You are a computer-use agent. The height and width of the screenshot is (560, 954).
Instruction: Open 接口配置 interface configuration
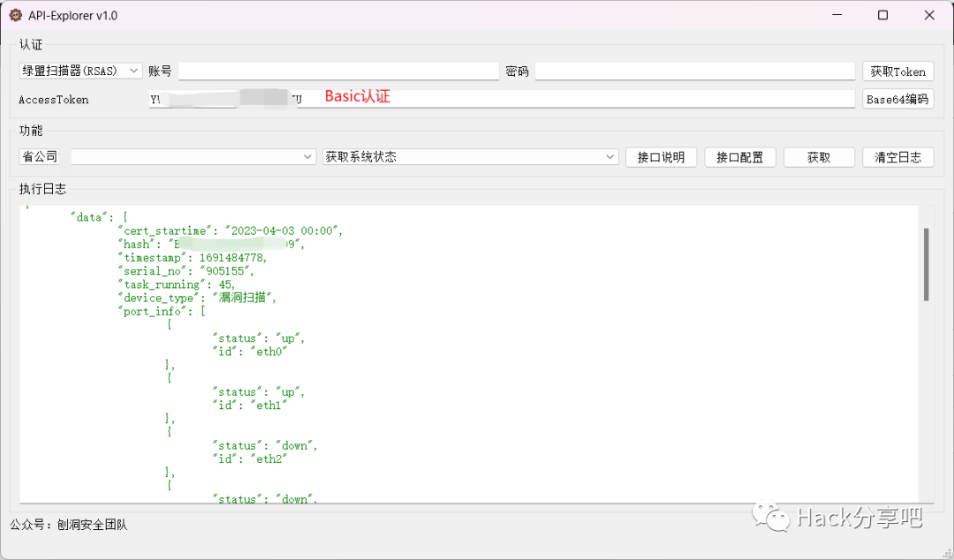point(740,157)
